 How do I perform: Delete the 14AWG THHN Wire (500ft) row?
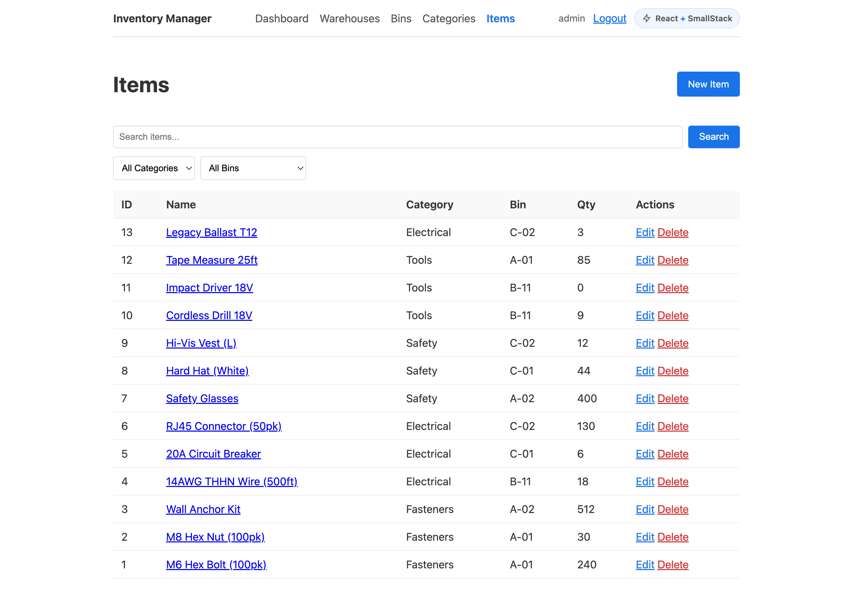coord(673,482)
